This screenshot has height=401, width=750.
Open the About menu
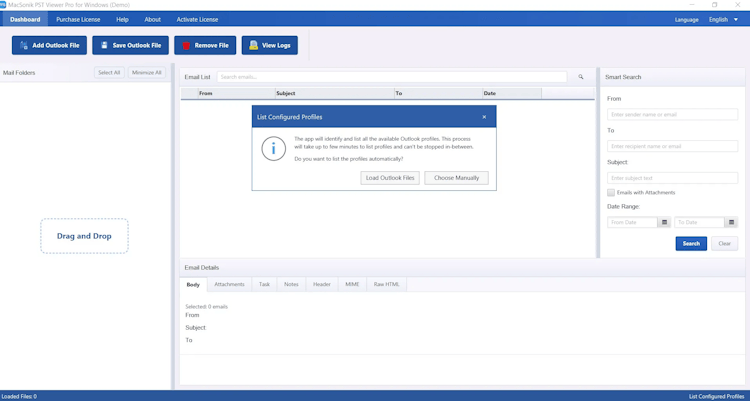[153, 20]
